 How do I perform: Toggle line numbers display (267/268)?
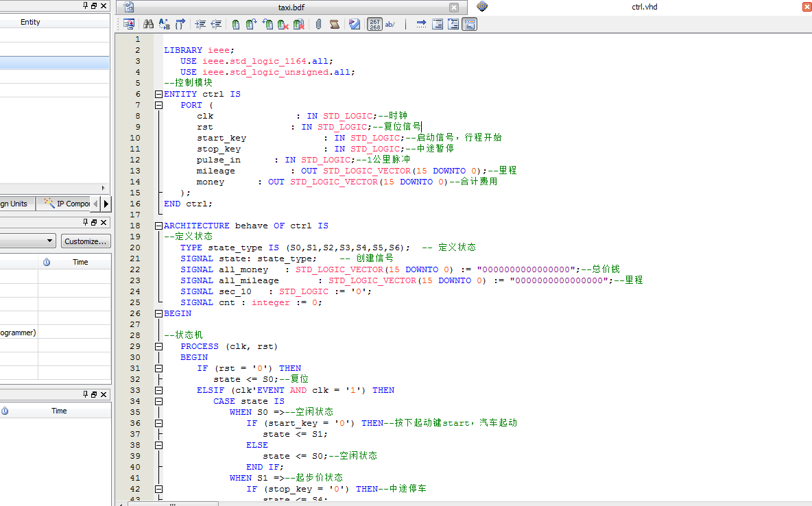click(x=374, y=24)
